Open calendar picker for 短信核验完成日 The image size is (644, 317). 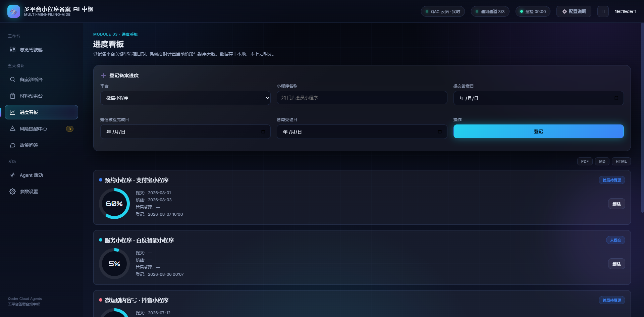[263, 132]
